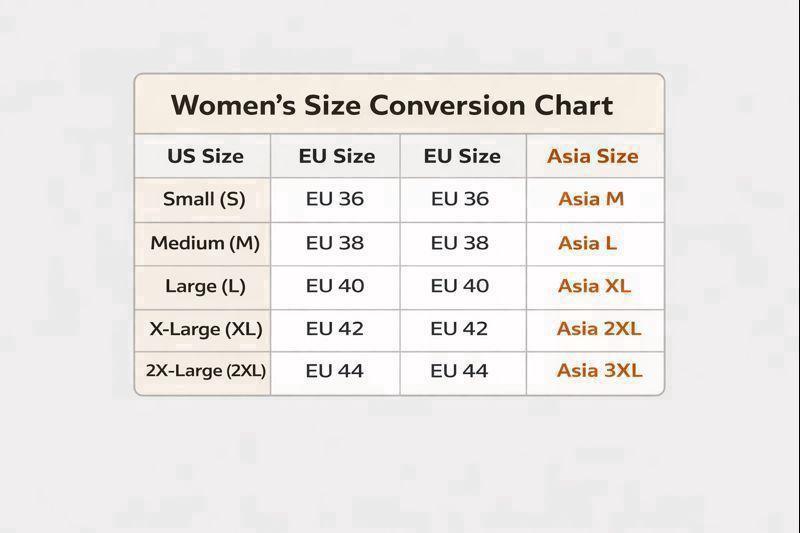Image resolution: width=800 pixels, height=533 pixels.
Task: Select the Asia Size column header
Action: point(592,156)
